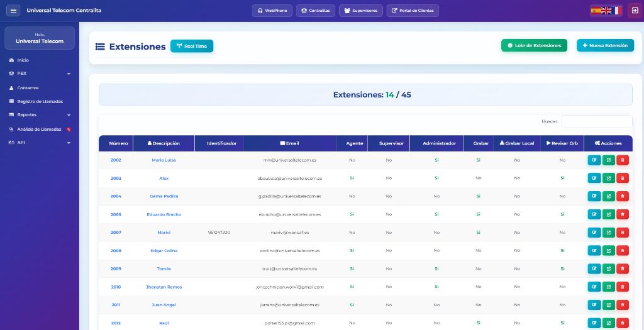
Task: Click green open-external icon for extension 2004
Action: coord(609,196)
